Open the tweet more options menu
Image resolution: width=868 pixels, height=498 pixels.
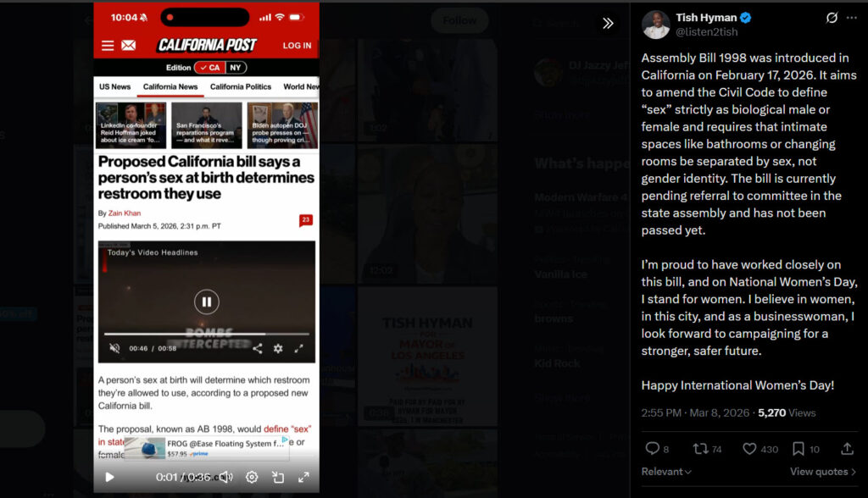tap(851, 18)
